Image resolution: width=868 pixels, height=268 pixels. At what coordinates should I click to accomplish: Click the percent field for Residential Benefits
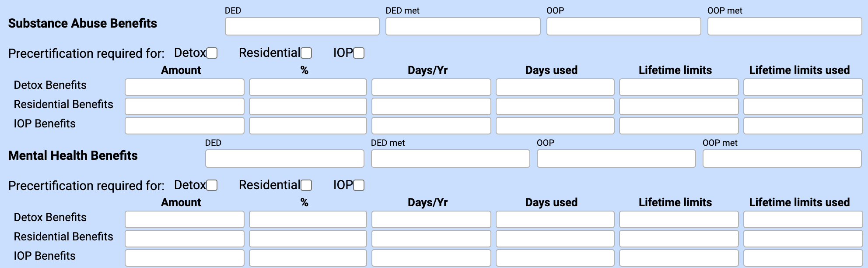click(308, 106)
